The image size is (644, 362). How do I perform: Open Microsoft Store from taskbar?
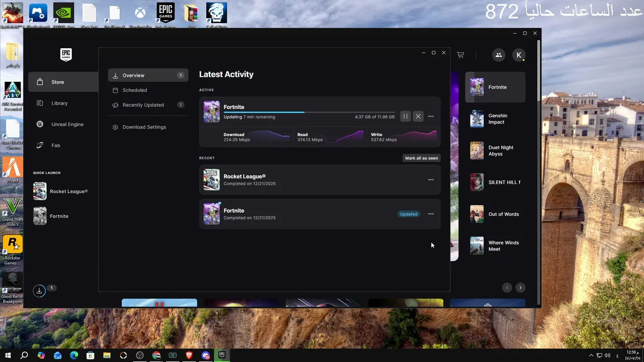click(91, 355)
